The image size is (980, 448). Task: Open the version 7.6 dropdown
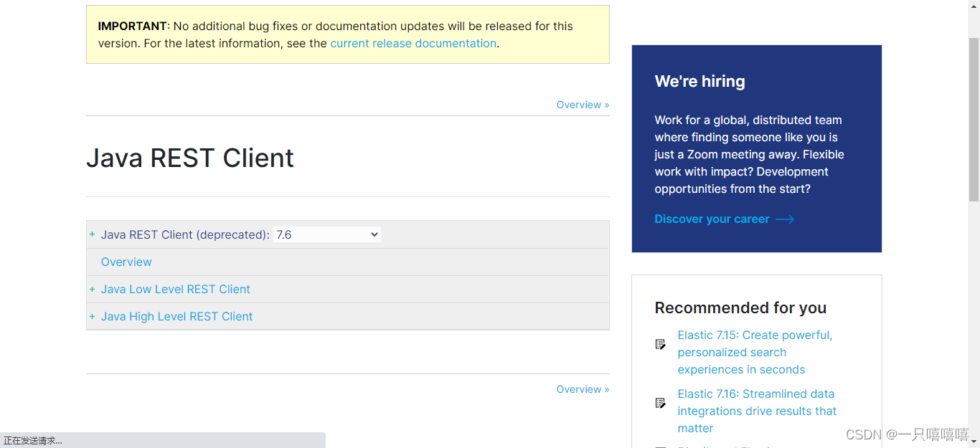(x=327, y=234)
